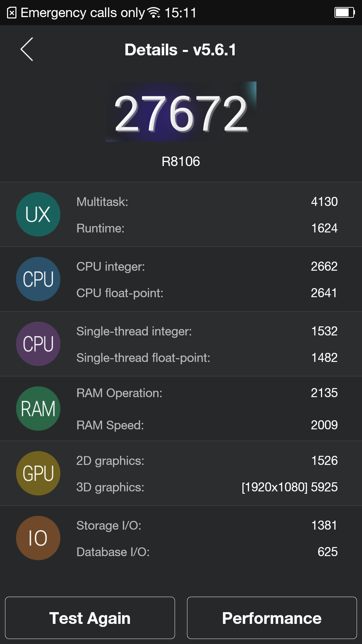Click the CPU float-point score row

click(207, 293)
